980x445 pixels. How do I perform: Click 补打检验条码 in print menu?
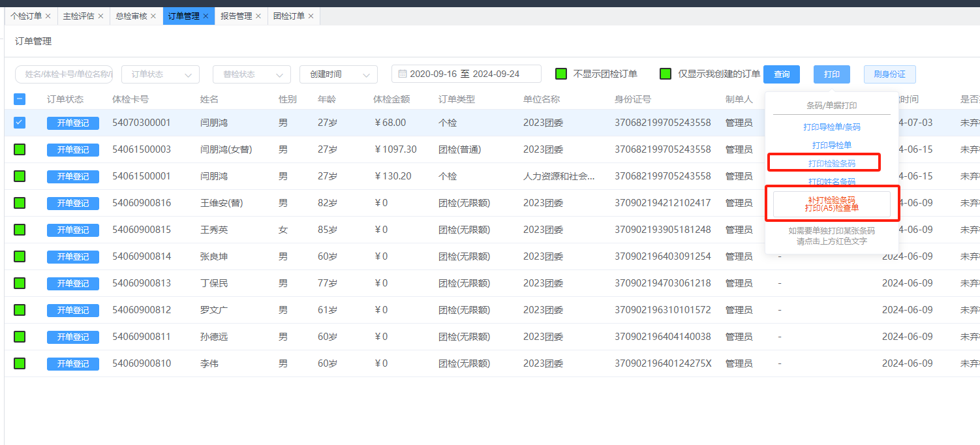832,200
